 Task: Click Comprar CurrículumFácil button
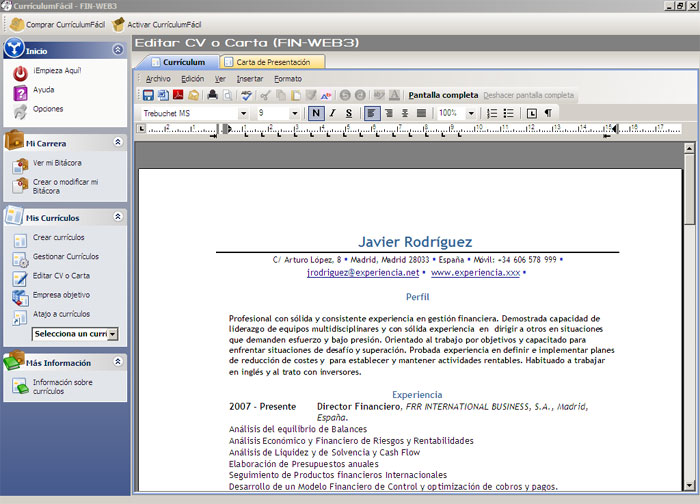(57, 25)
